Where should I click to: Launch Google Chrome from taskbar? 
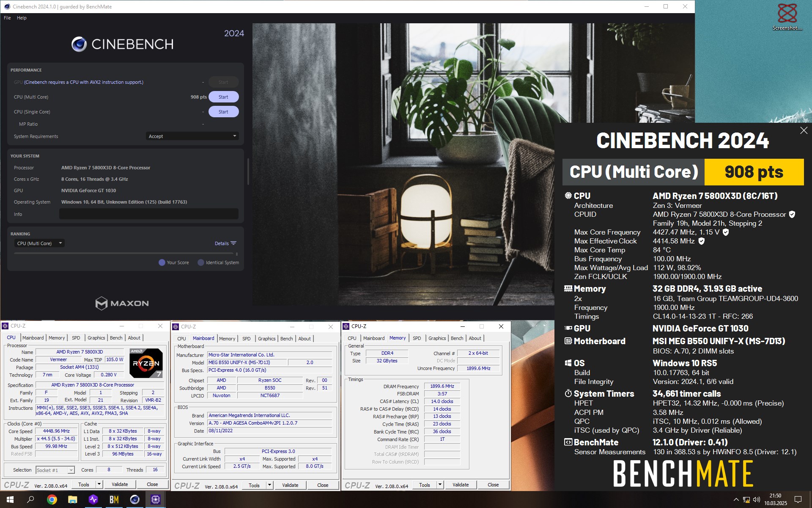click(x=52, y=500)
